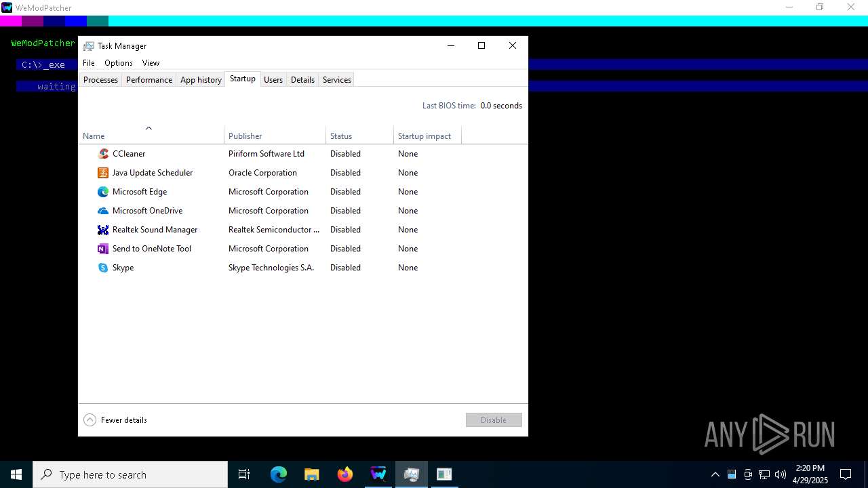
Task: Sort startup list by Publisher column
Action: click(x=275, y=135)
